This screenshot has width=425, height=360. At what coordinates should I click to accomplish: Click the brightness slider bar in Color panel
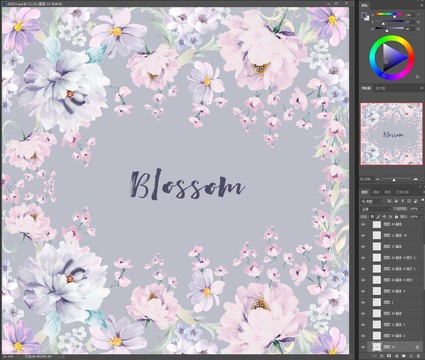(x=390, y=28)
